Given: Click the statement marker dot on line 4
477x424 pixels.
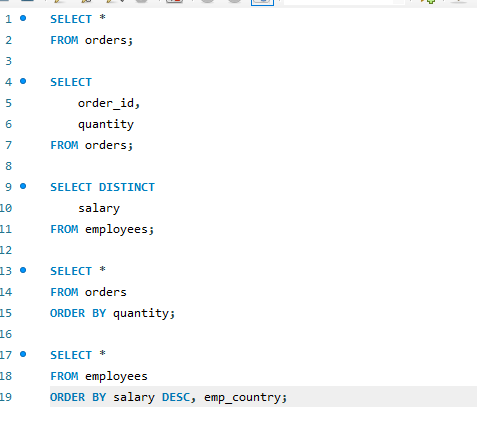Looking at the screenshot, I should coord(23,81).
